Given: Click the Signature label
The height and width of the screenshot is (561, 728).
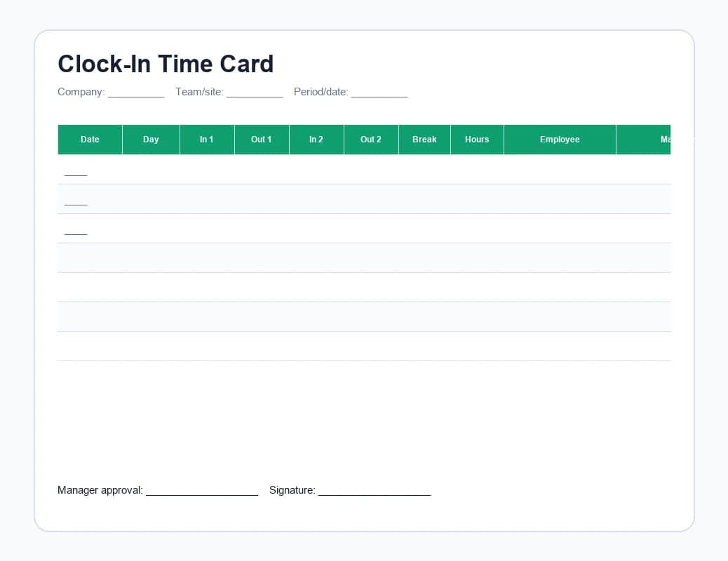Looking at the screenshot, I should point(292,490).
